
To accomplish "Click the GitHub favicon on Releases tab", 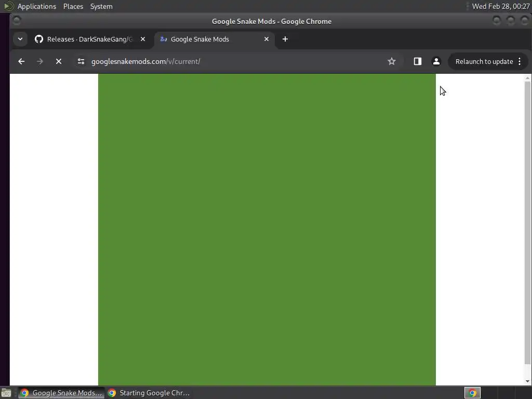I will pyautogui.click(x=39, y=39).
